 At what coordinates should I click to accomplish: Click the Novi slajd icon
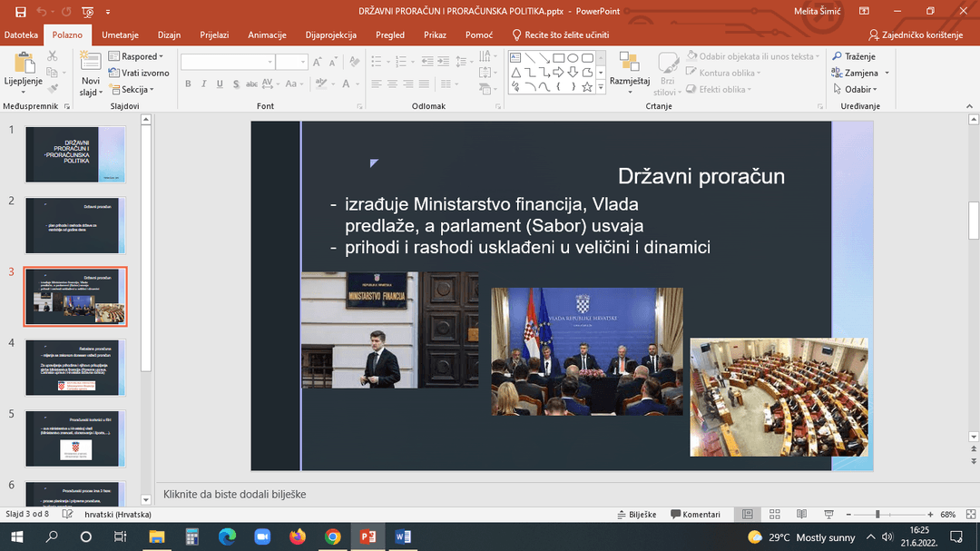90,62
